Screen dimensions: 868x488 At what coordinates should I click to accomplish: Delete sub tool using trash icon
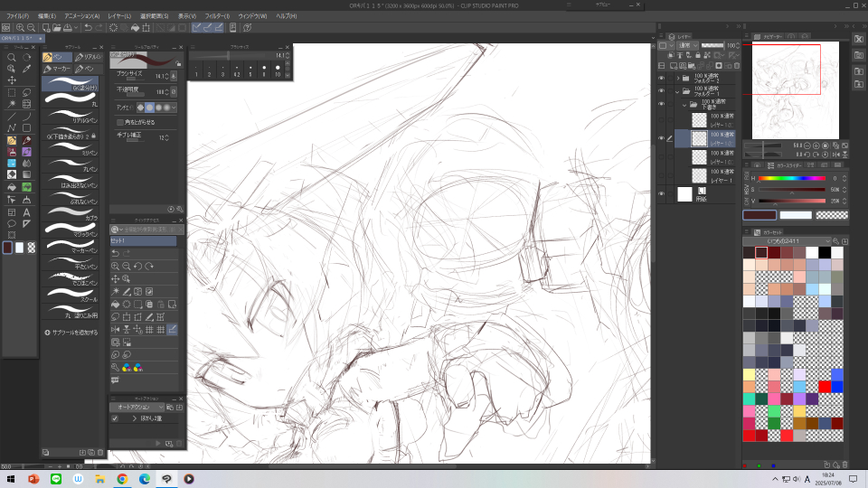click(x=100, y=452)
